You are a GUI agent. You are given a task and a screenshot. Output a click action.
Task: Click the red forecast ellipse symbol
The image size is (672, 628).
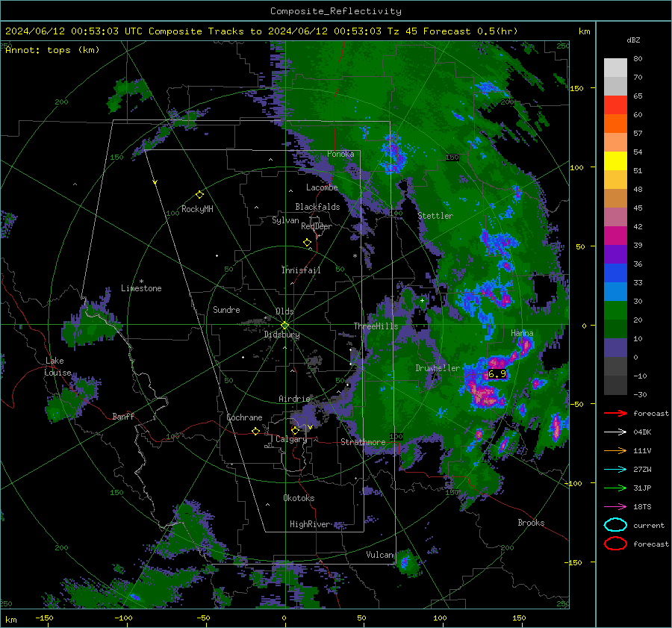coord(615,544)
